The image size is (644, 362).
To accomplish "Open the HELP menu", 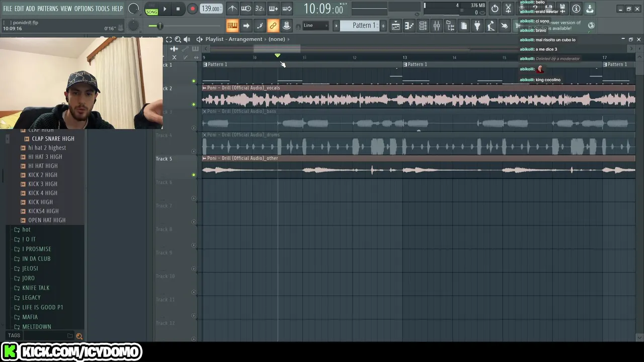I will coord(117,9).
